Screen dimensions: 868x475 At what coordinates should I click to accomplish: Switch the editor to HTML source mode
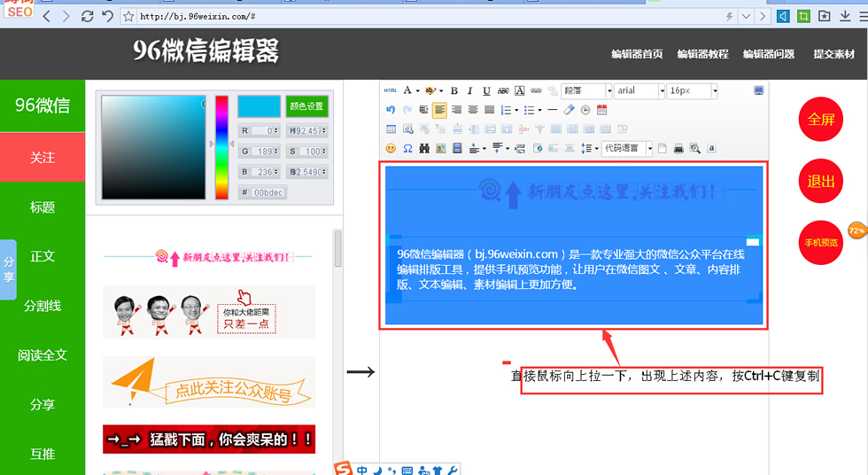391,90
